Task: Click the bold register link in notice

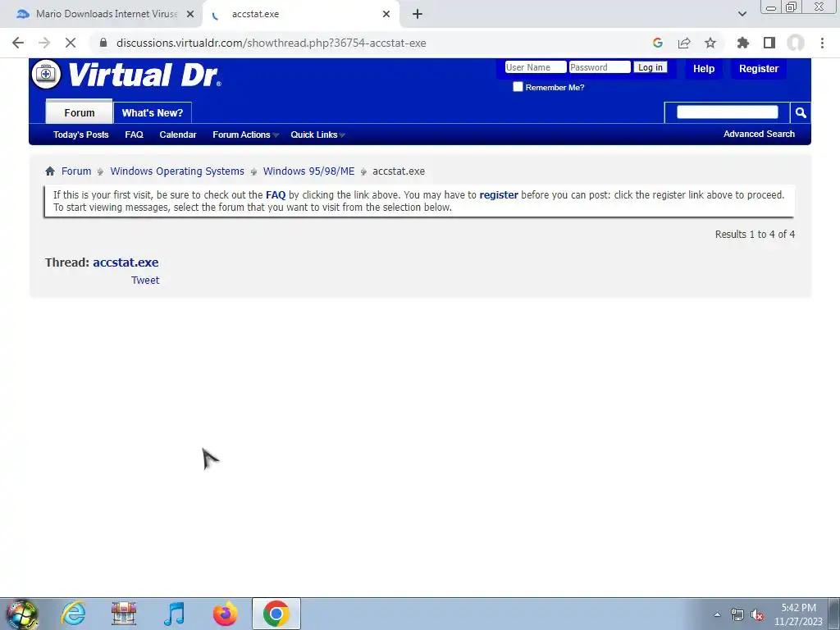Action: 498,195
